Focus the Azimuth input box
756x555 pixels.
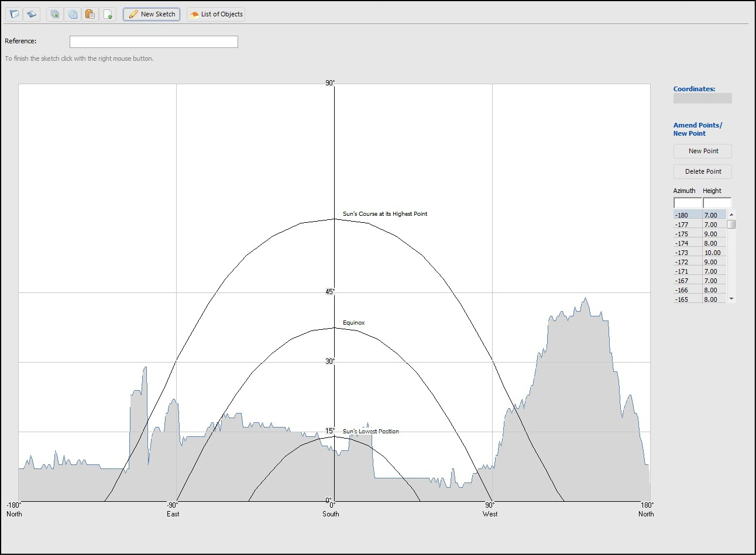(x=688, y=203)
